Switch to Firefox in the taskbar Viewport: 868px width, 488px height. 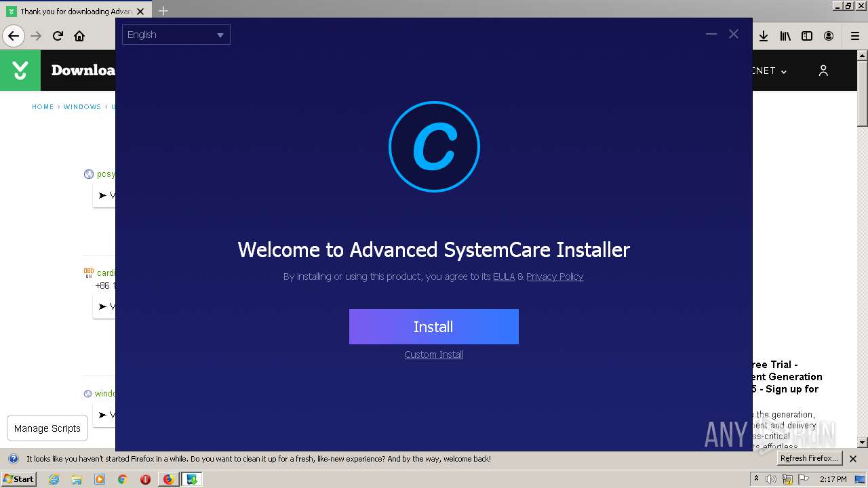(168, 479)
